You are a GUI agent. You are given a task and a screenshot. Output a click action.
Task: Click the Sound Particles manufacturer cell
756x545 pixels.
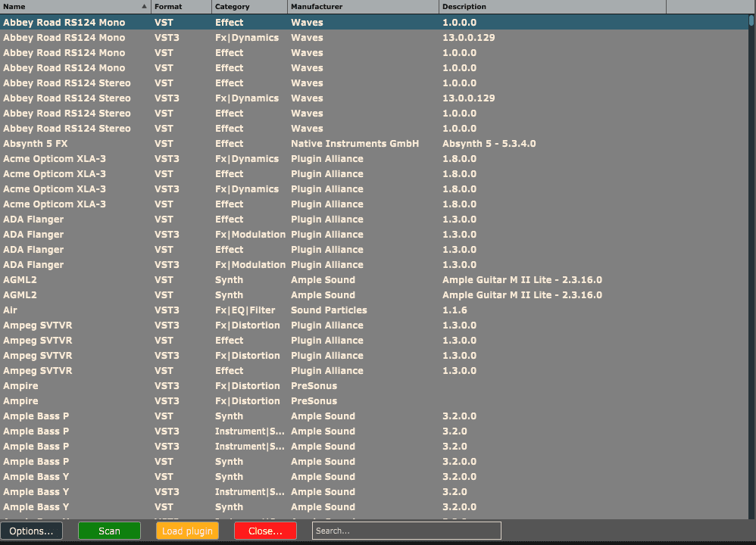pos(329,310)
